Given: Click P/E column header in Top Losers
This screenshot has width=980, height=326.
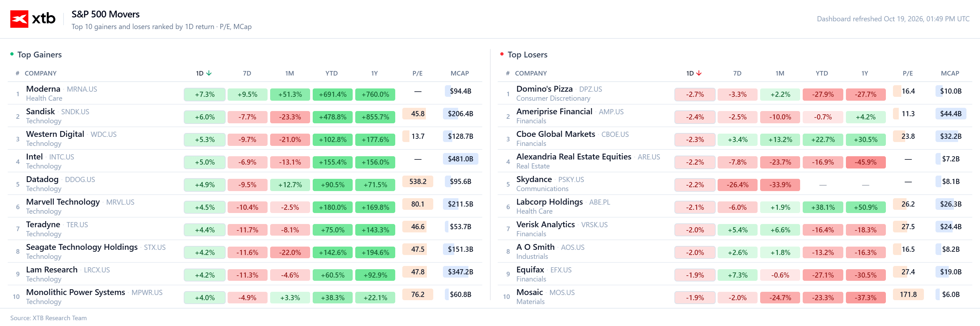Looking at the screenshot, I should coord(908,73).
